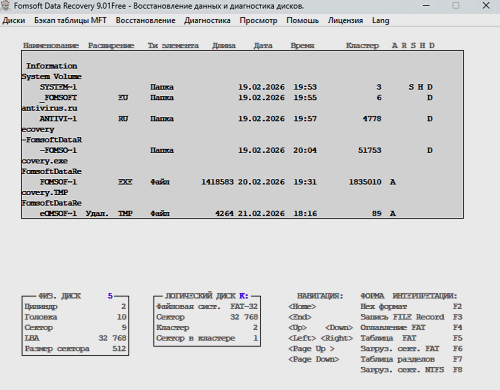Open the Диагностика menu
This screenshot has height=390, width=500.
(x=207, y=20)
